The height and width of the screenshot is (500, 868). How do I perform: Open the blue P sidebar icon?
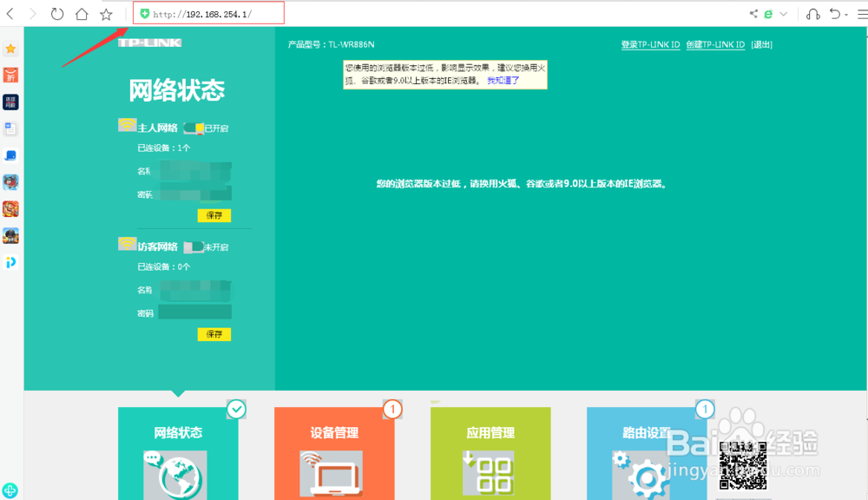click(x=10, y=262)
